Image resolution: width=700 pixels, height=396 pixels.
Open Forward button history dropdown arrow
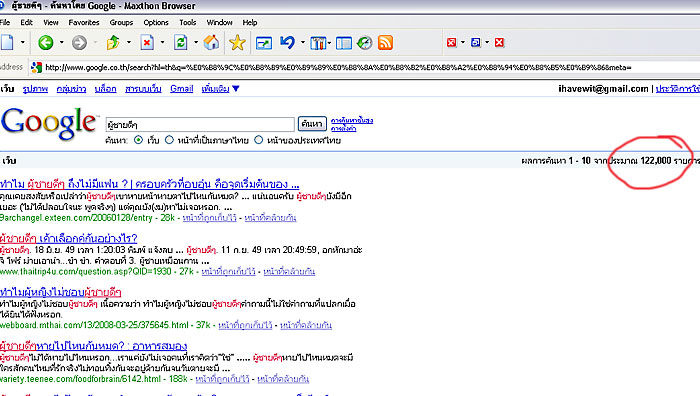[96, 43]
